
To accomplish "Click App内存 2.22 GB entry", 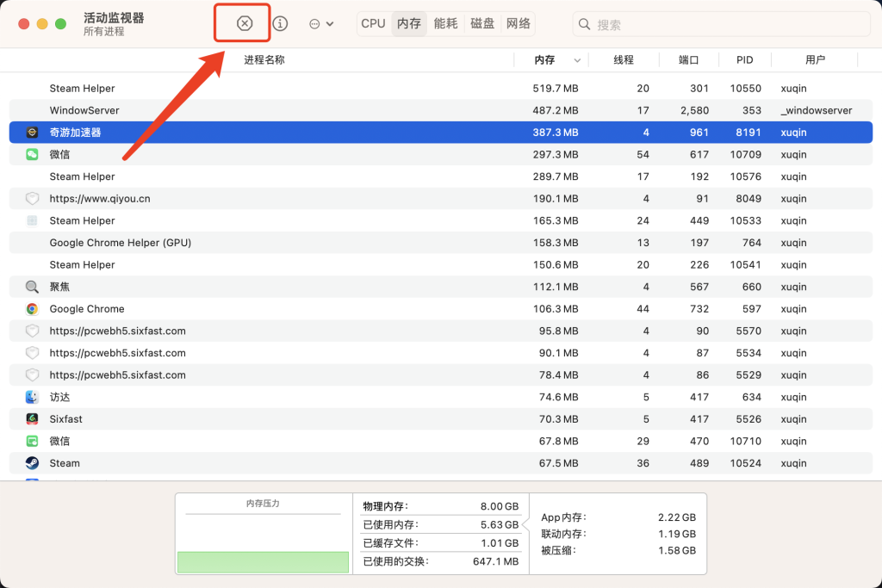I will pyautogui.click(x=618, y=517).
